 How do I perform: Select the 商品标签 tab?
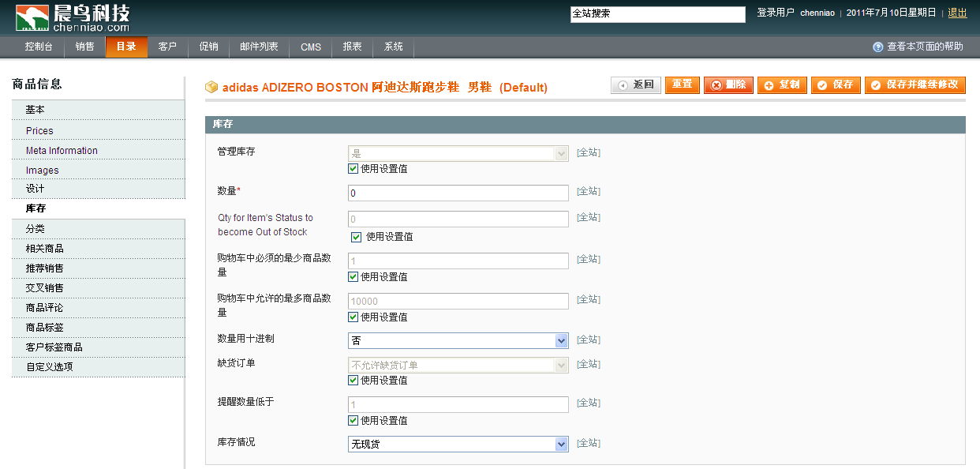pyautogui.click(x=99, y=327)
